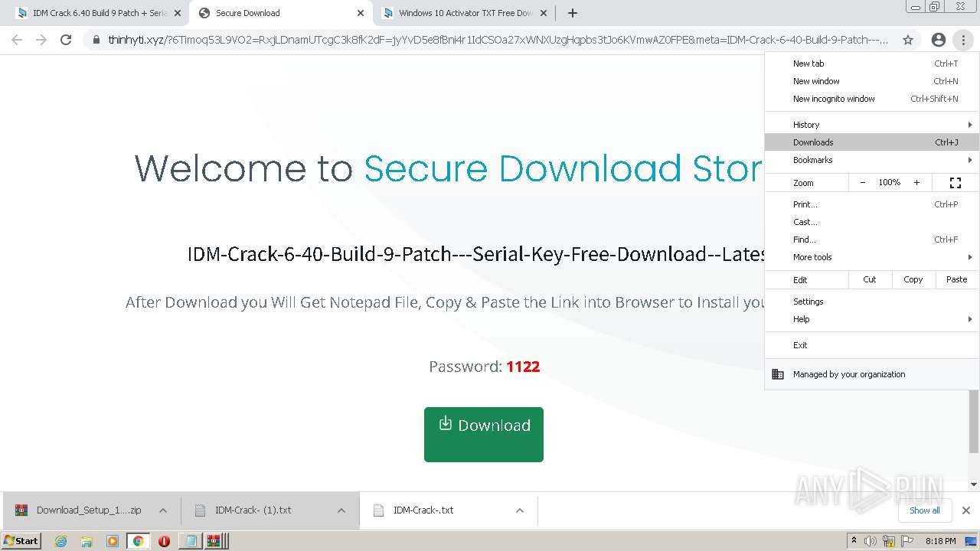Close the Secure Download tab
The image size is (980, 551).
tap(361, 13)
